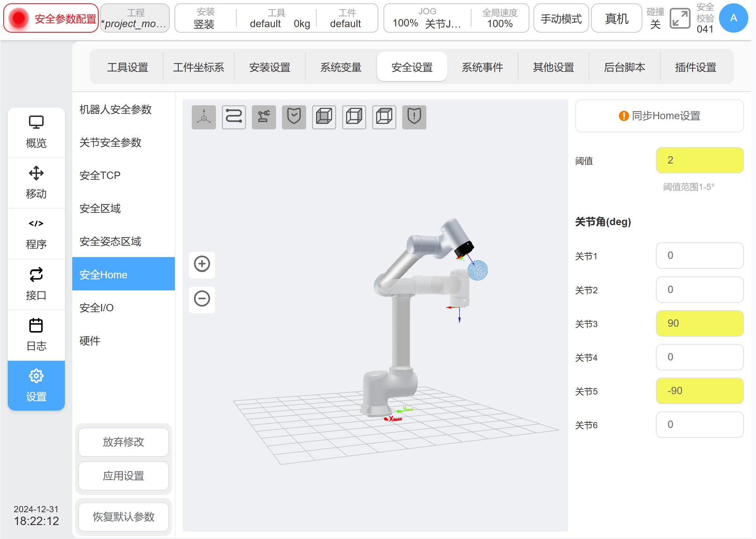Select the top-face cube view icon
Screen dimensions: 756x539
[x=384, y=117]
